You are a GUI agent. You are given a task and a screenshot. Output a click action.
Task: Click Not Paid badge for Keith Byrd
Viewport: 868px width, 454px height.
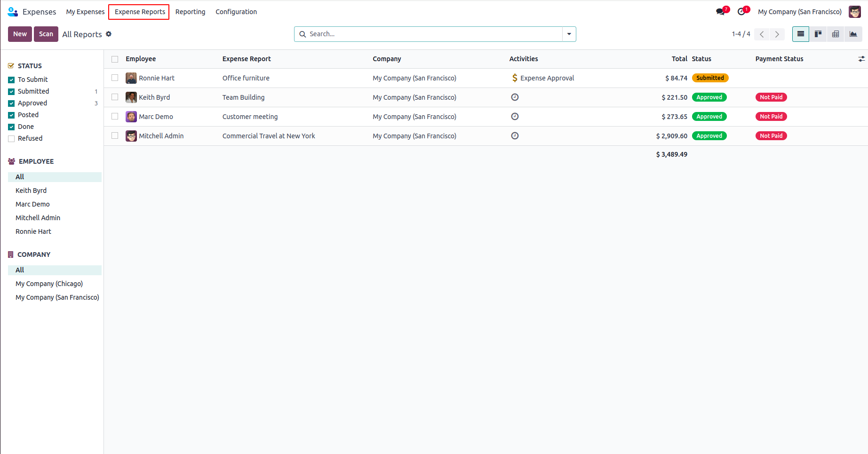(x=771, y=97)
